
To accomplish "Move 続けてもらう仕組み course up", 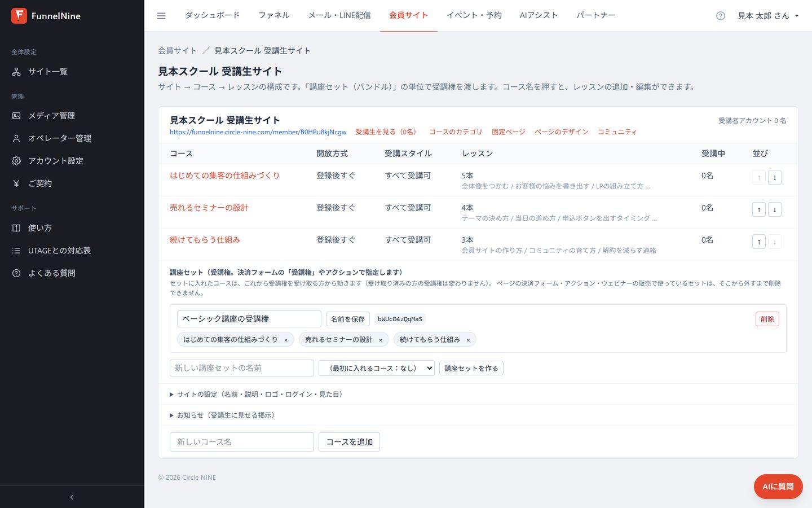I will pyautogui.click(x=759, y=242).
